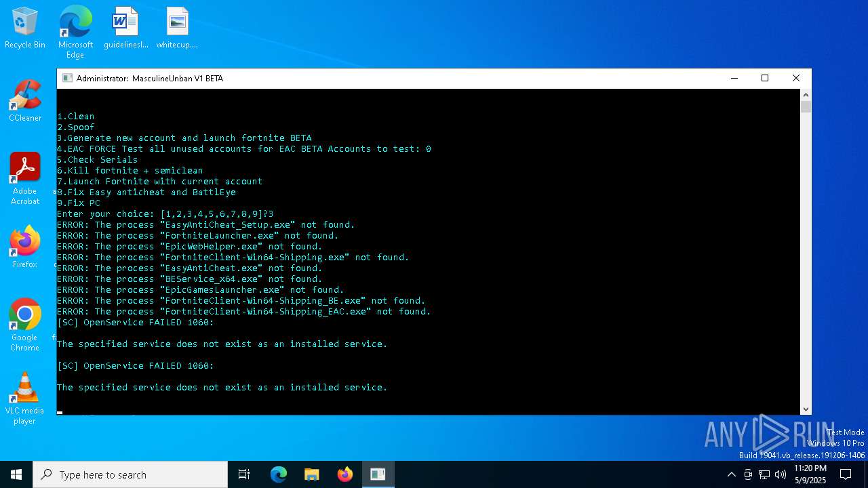868x488 pixels.
Task: Click the '6.Kill fortnite + semiclean' line
Action: point(130,171)
